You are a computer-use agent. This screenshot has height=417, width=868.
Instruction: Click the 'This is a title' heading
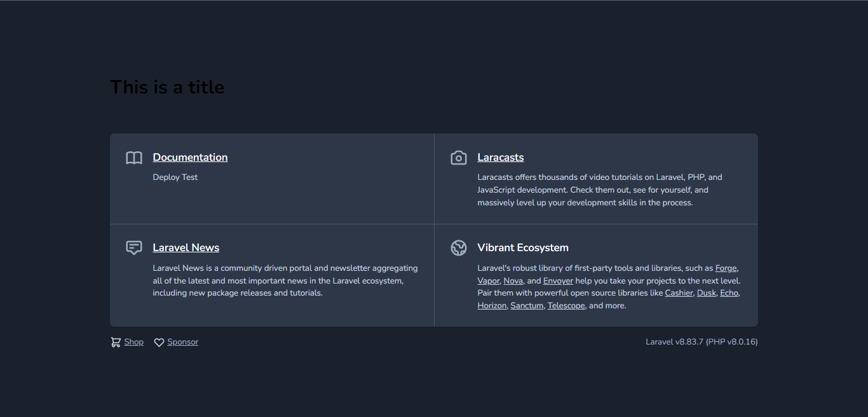pos(167,87)
